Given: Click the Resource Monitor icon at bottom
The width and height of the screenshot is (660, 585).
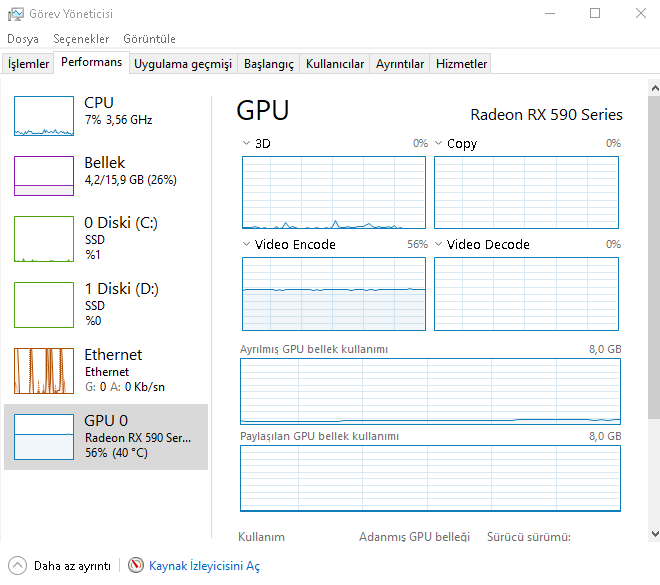Looking at the screenshot, I should [136, 566].
